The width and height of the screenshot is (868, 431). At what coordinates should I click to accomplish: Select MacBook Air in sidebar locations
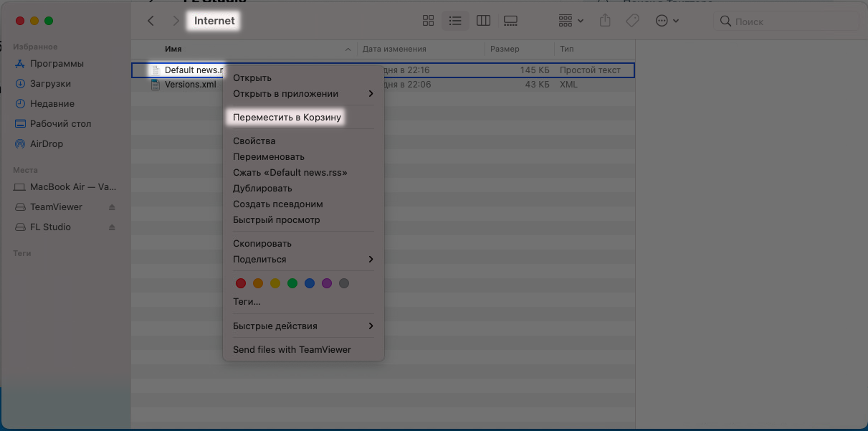point(66,186)
